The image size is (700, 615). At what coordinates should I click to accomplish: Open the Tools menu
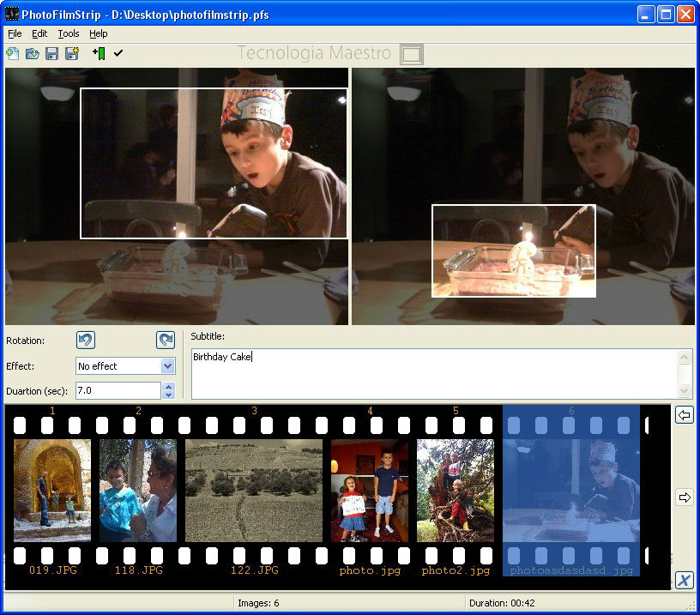68,33
